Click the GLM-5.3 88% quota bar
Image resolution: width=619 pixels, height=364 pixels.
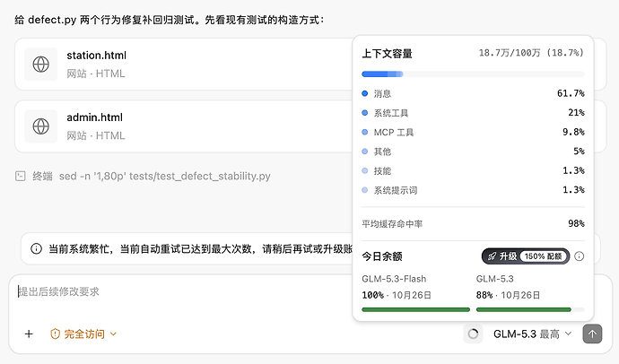(x=530, y=309)
